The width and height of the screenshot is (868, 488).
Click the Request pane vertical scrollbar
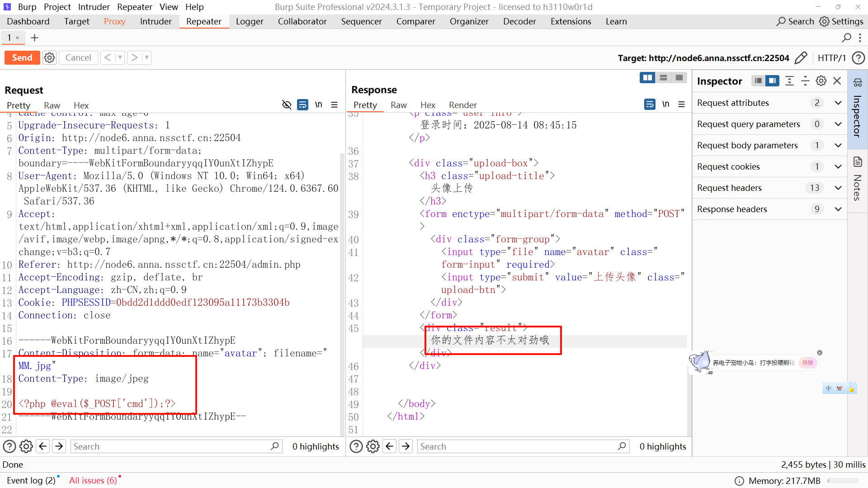pos(342,294)
